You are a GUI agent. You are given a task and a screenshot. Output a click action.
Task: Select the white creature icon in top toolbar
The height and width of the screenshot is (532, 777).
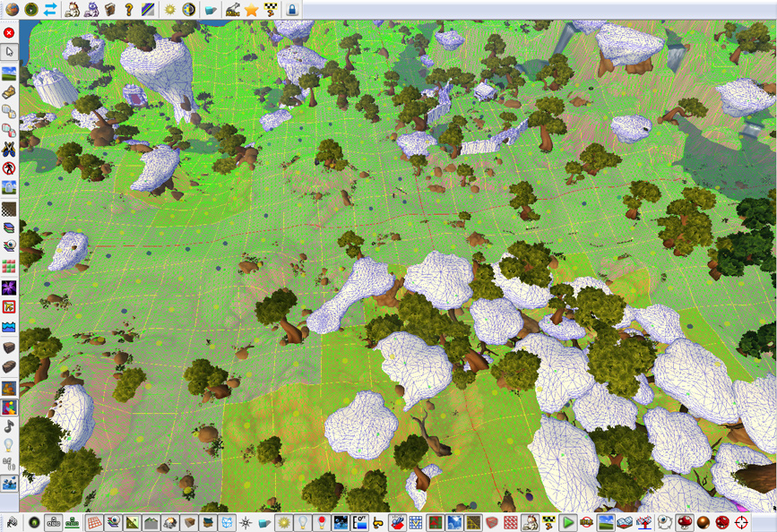pos(73,9)
